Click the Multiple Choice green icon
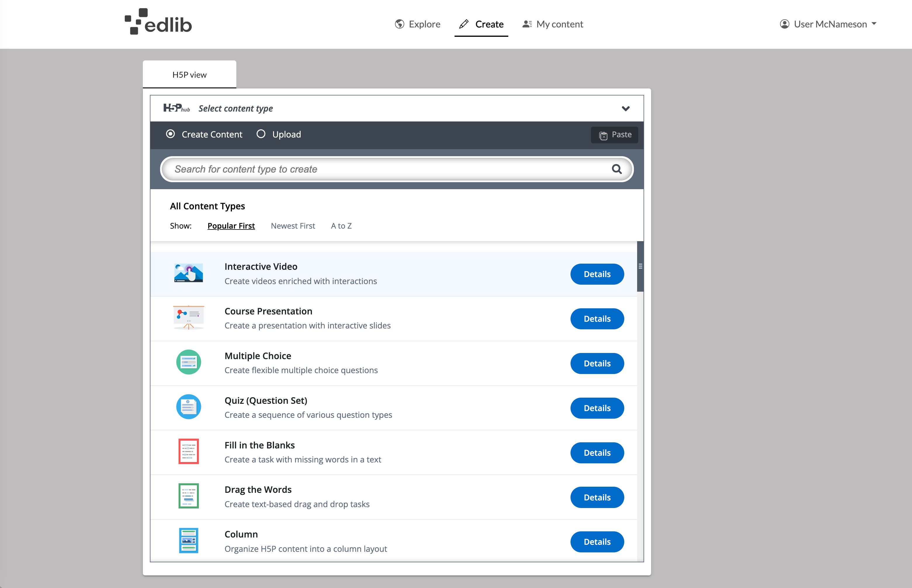The image size is (912, 588). click(188, 362)
